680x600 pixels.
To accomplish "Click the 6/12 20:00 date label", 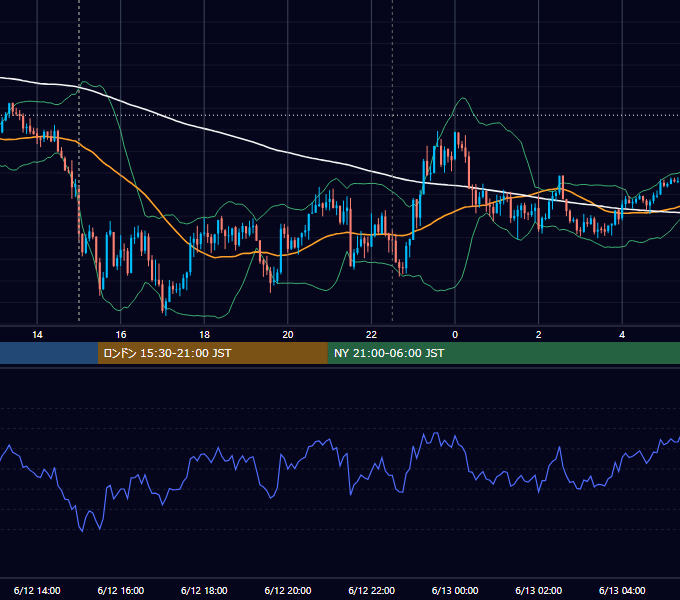I will [x=288, y=590].
